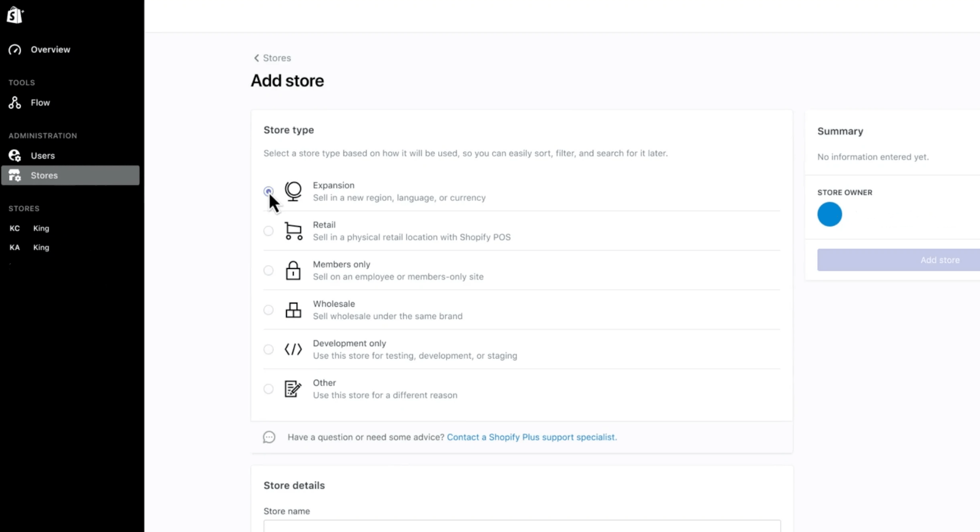Click the Members only lock icon
The width and height of the screenshot is (980, 532).
(x=293, y=270)
